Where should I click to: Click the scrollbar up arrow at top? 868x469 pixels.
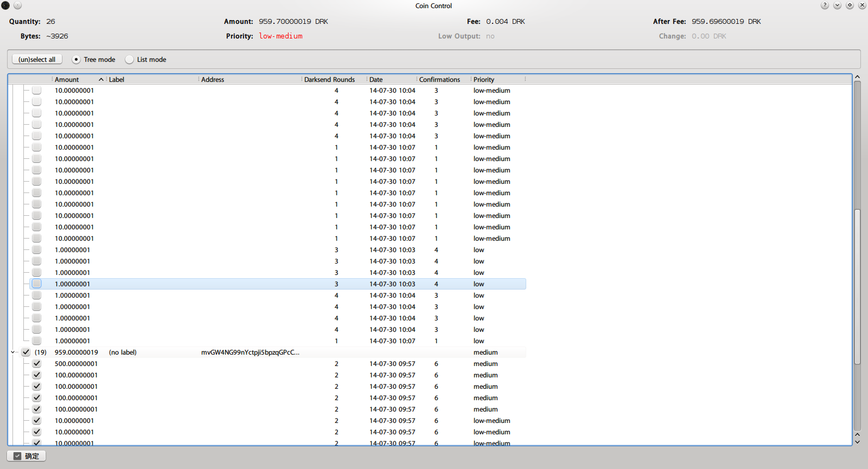857,77
